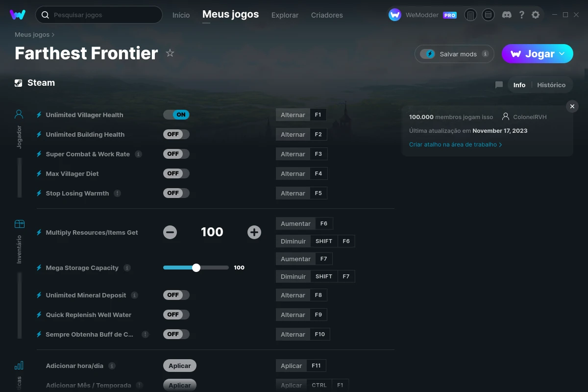
Task: Click Alternar button for Unlimited Building Health
Action: [293, 134]
